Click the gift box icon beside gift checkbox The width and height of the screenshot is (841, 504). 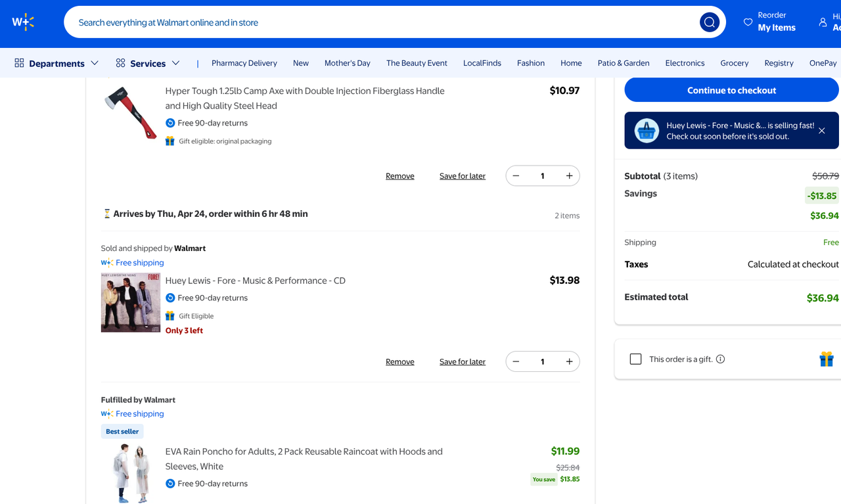tap(827, 359)
